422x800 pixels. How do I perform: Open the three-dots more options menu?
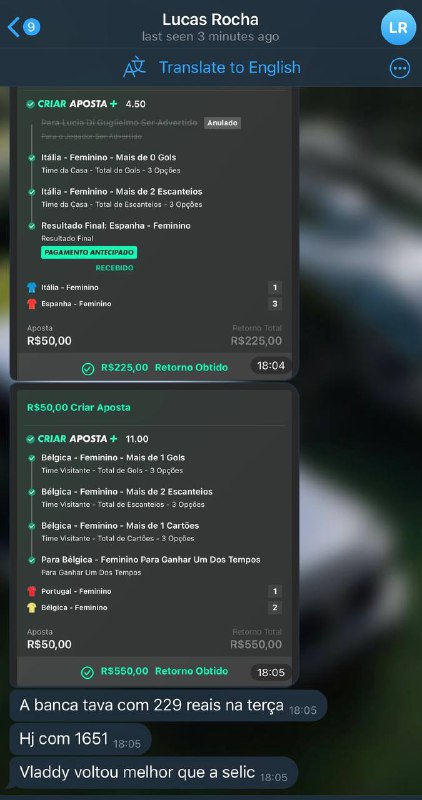click(x=399, y=68)
